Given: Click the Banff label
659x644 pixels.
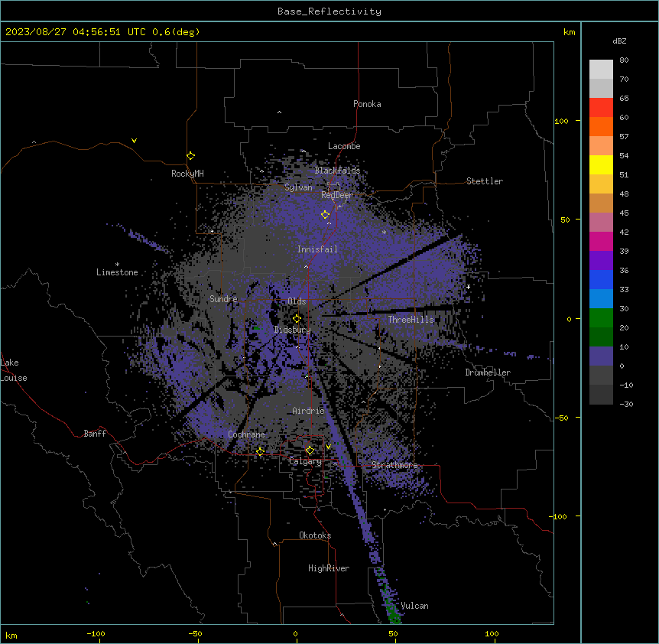Looking at the screenshot, I should 95,434.
